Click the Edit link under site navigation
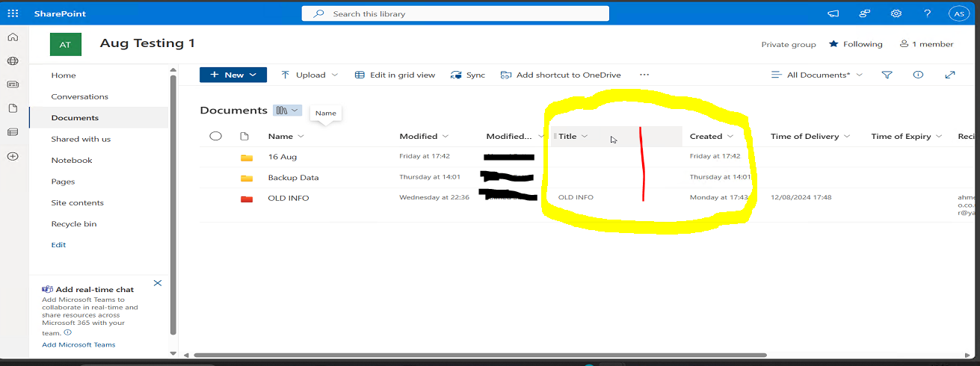The height and width of the screenshot is (366, 980). pyautogui.click(x=58, y=245)
